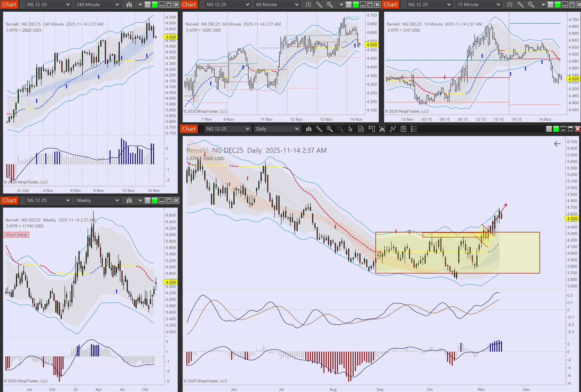Click back arrow at top right of Daily chart
The image size is (581, 392).
click(x=557, y=144)
